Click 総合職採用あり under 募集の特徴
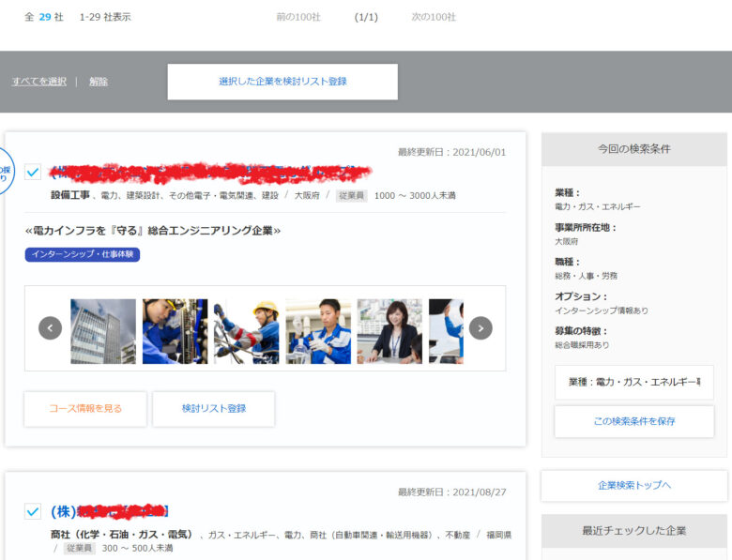 [x=582, y=345]
